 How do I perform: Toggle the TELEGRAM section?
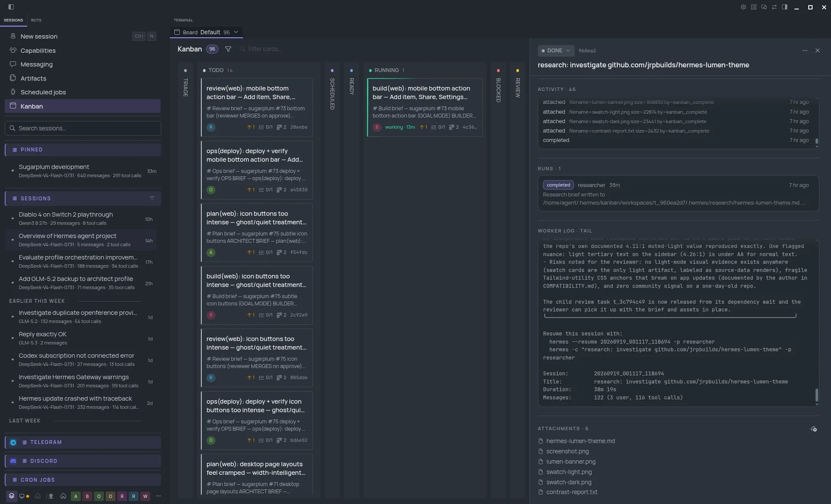(83, 442)
